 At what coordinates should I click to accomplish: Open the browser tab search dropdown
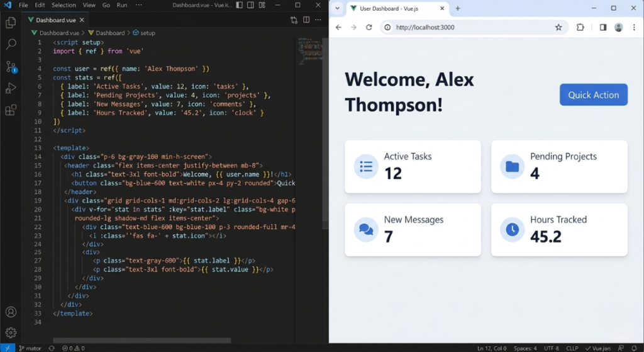337,8
